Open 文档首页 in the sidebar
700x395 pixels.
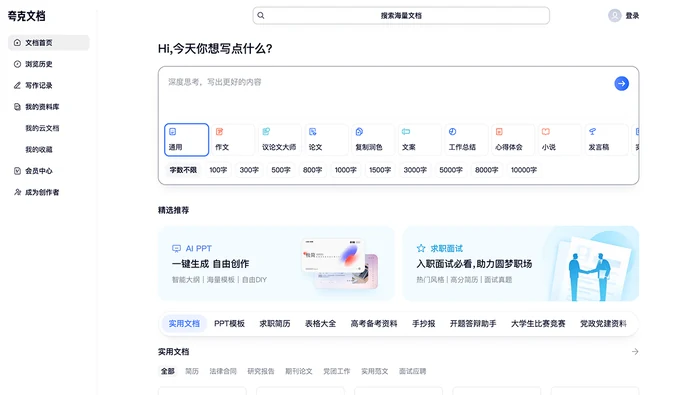[49, 42]
